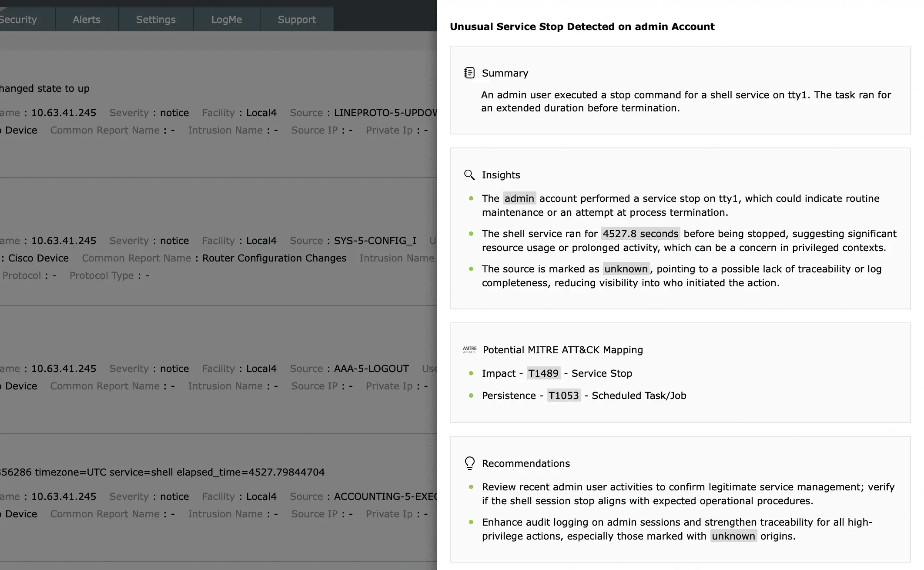Click the Recommendations heading
The image size is (924, 570).
click(x=526, y=463)
